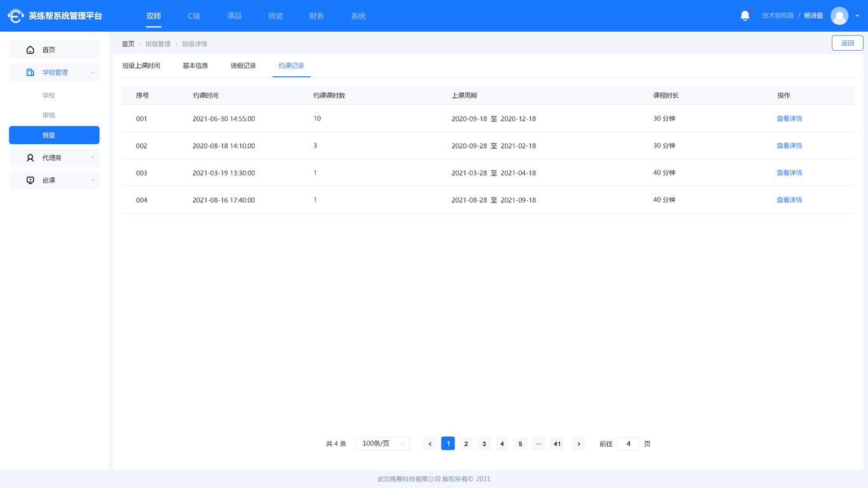This screenshot has height=488, width=868.
Task: Switch to 班级上课时间 tab
Action: pos(141,65)
